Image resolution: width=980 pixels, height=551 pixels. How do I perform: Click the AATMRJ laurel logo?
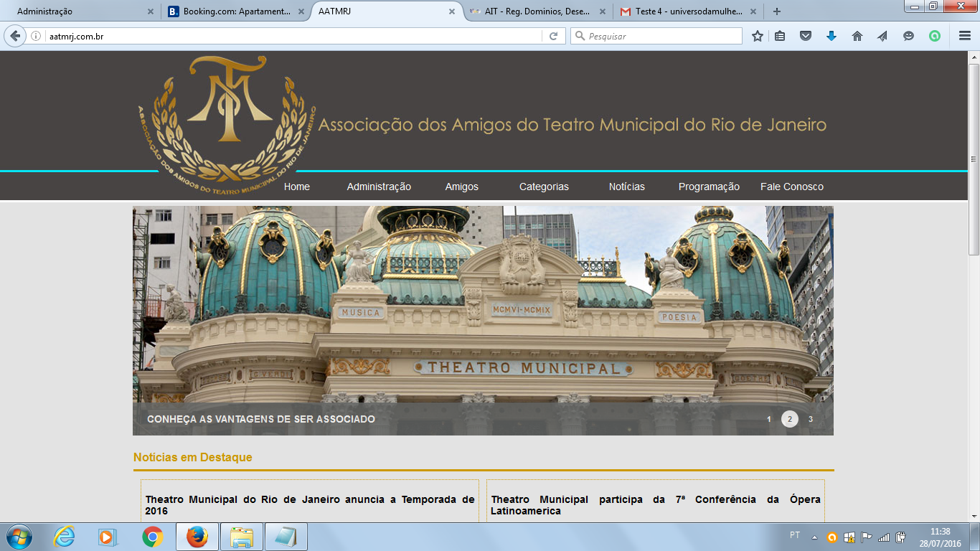[x=227, y=126]
